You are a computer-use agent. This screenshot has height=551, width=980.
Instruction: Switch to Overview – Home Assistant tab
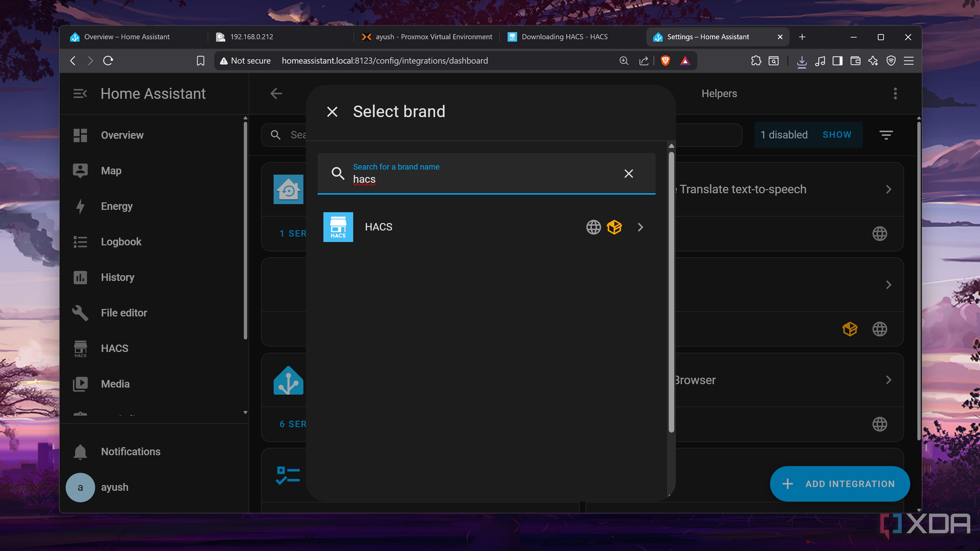pos(135,37)
